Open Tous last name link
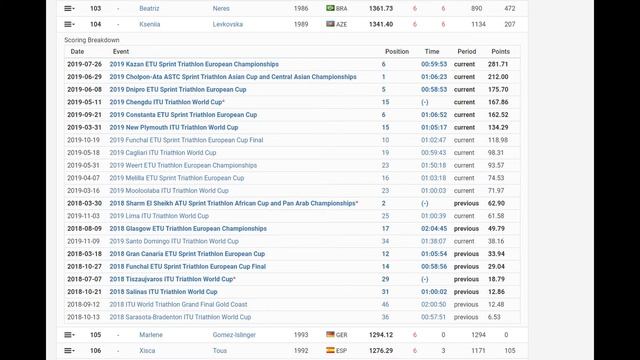Viewport: 640px width, 360px height. click(x=220, y=351)
